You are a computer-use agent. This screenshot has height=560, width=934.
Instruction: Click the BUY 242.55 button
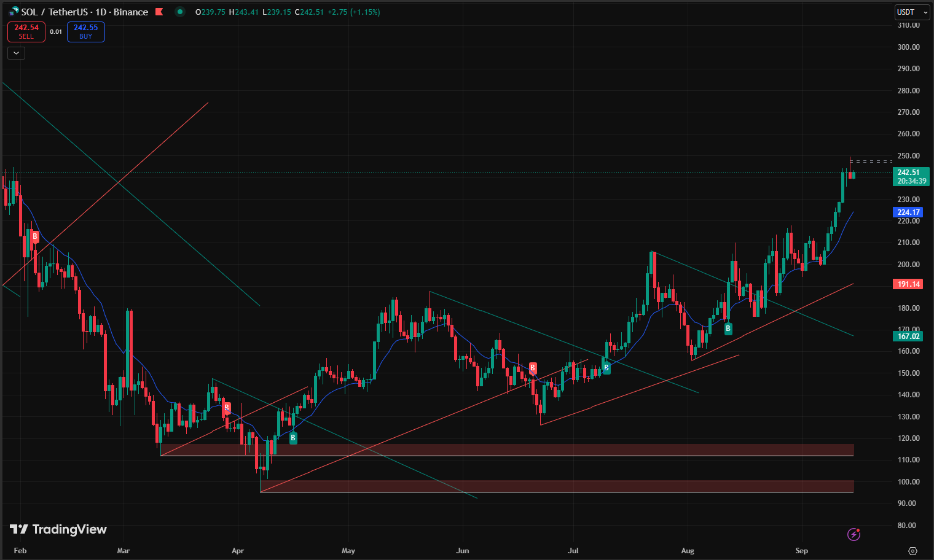point(86,32)
